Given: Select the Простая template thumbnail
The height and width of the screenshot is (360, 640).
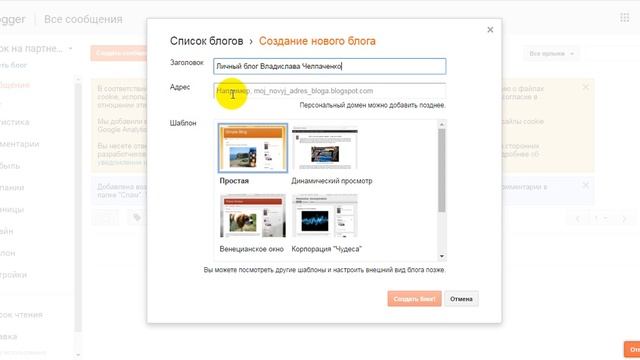Looking at the screenshot, I should tap(253, 148).
